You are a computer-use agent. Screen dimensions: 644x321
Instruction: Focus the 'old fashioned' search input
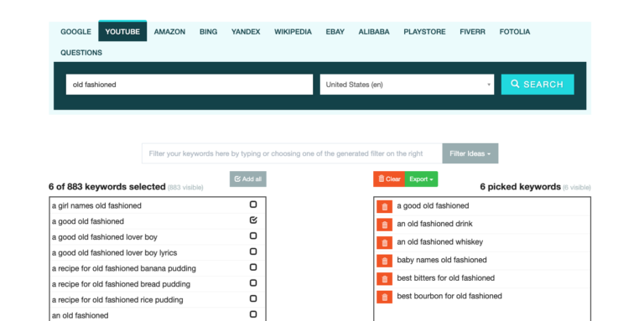coord(190,85)
